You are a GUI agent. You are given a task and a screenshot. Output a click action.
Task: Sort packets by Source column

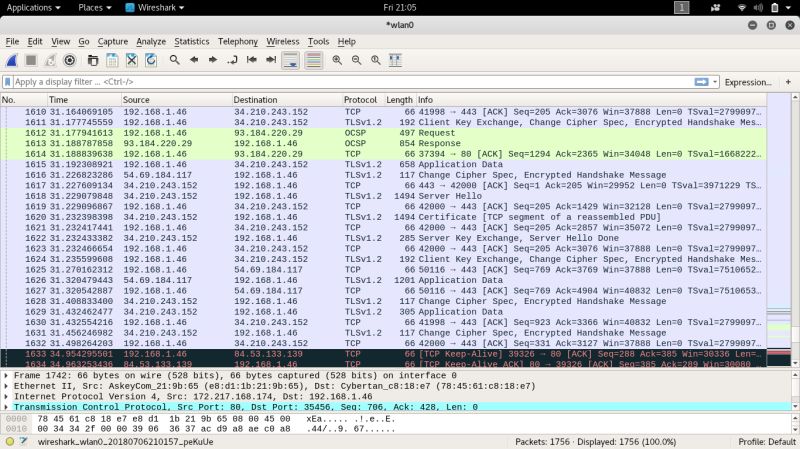177,100
